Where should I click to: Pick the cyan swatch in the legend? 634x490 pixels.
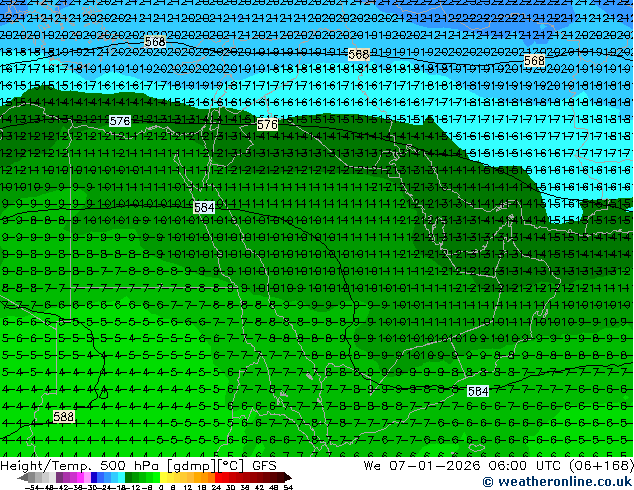(x=121, y=477)
